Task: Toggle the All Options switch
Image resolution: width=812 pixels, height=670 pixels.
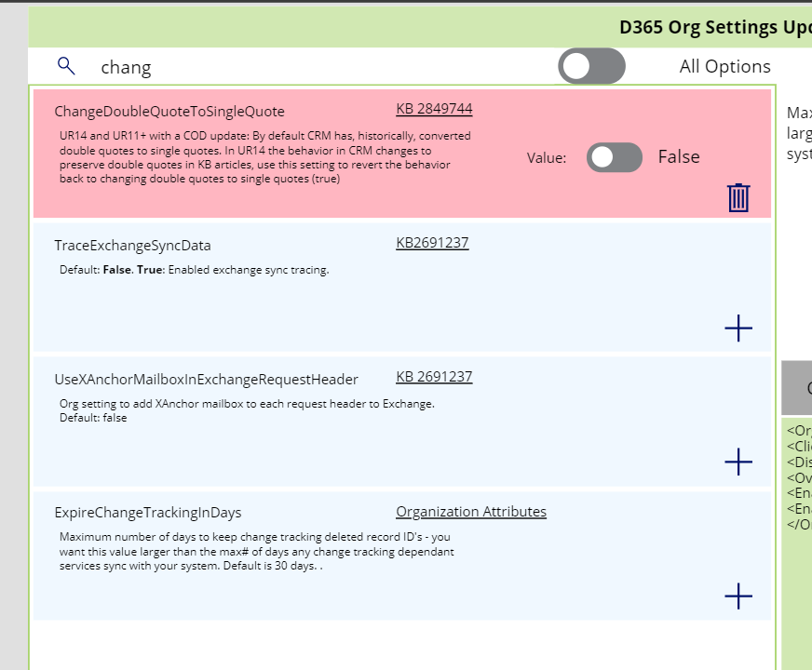Action: pos(591,66)
